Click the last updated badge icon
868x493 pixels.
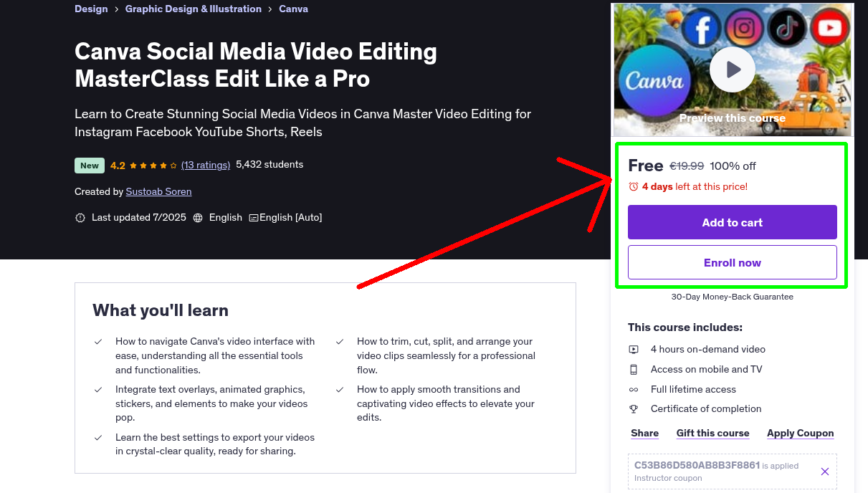tap(80, 218)
